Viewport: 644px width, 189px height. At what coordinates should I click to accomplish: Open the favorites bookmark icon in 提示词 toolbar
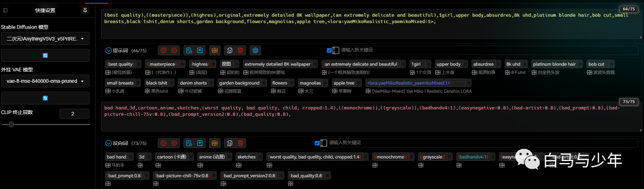point(200,50)
